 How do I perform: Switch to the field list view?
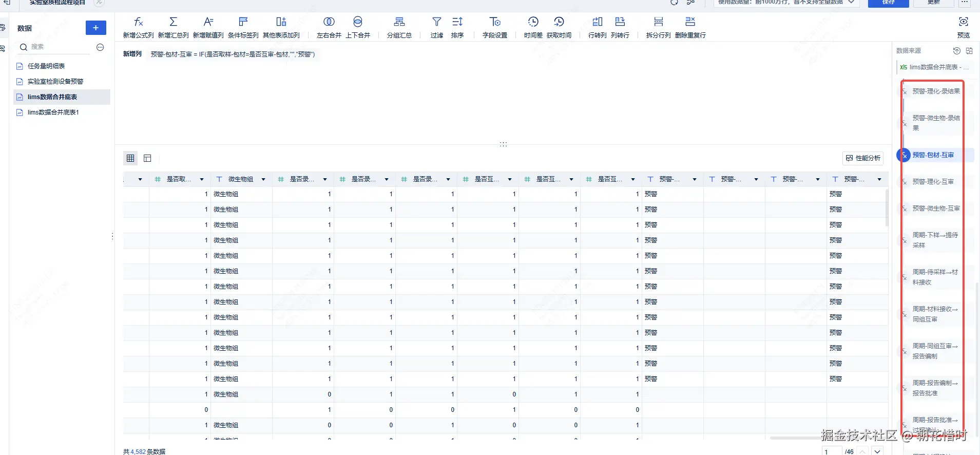point(147,158)
